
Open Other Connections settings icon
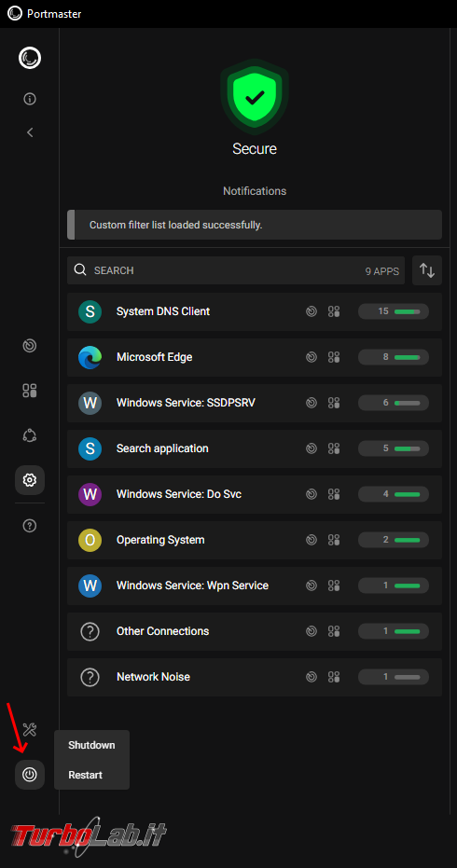tap(334, 631)
